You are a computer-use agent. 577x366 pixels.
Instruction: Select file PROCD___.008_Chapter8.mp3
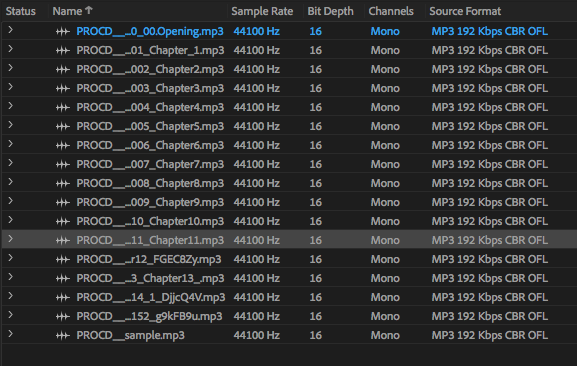click(150, 184)
